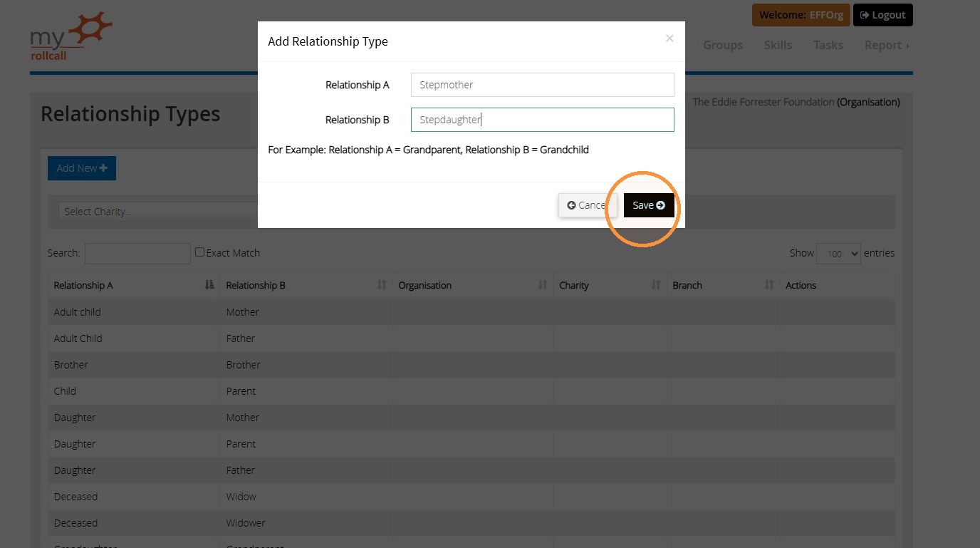Screen dimensions: 980x548
Task: Change the Show entries count dropdown
Action: (838, 254)
